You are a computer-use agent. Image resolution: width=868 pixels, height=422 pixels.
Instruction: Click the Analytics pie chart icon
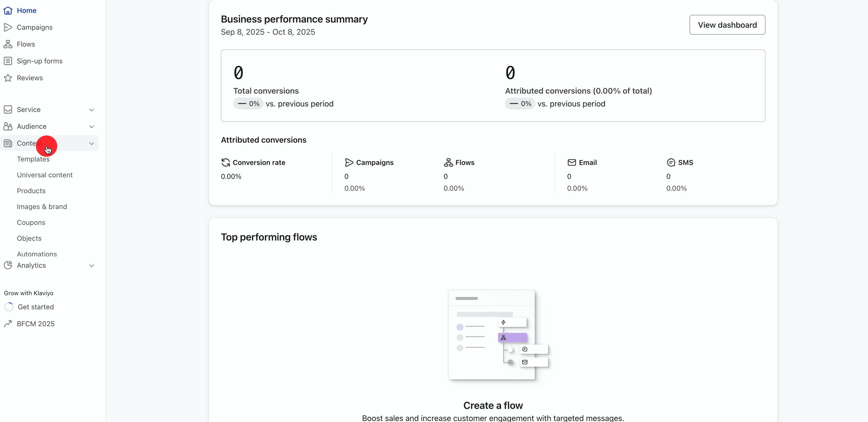[8, 265]
